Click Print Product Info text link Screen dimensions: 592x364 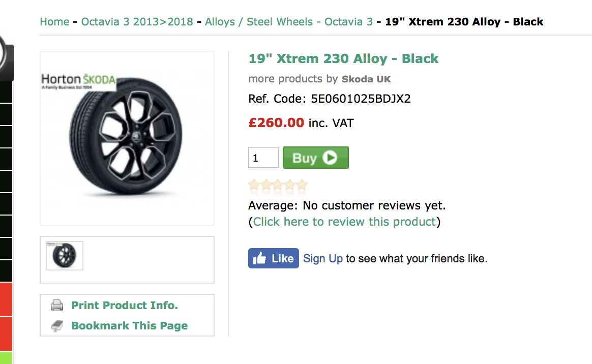(x=124, y=305)
